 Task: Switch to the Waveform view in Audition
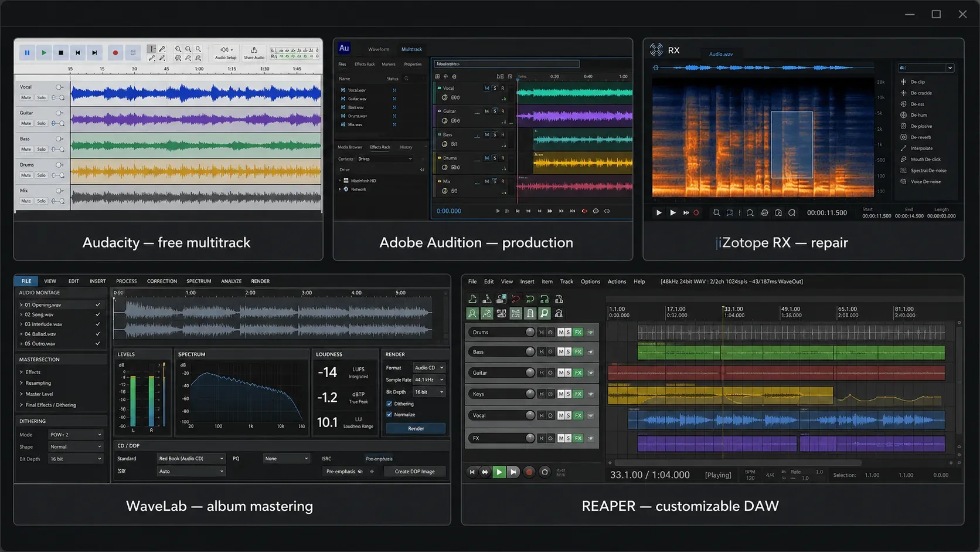379,49
